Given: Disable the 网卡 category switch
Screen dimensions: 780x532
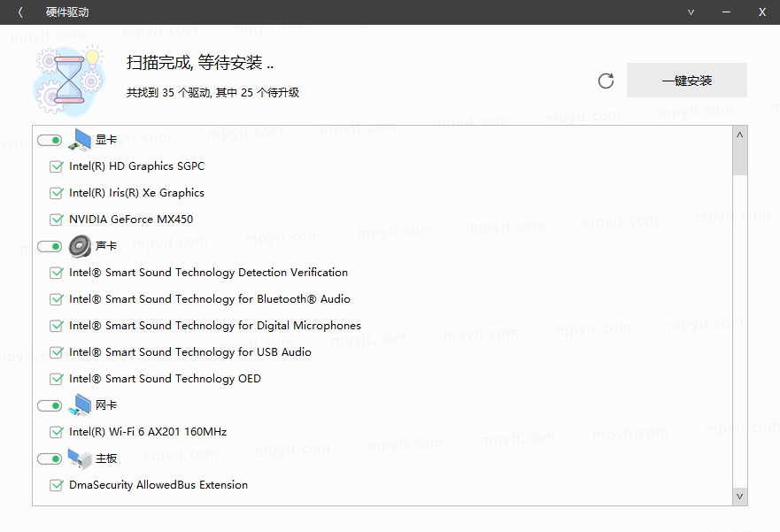Looking at the screenshot, I should point(50,405).
